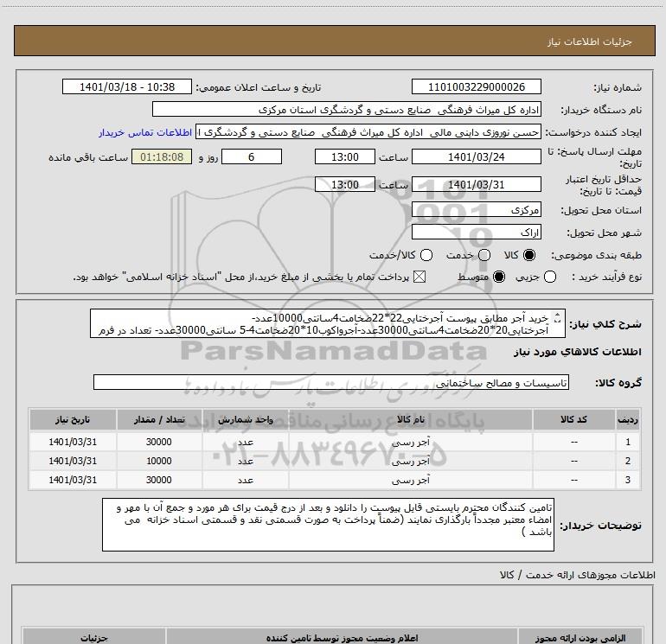Image resolution: width=666 pixels, height=644 pixels.
Task: Click the remaining time countdown 01:18:08
Action: coord(162,157)
